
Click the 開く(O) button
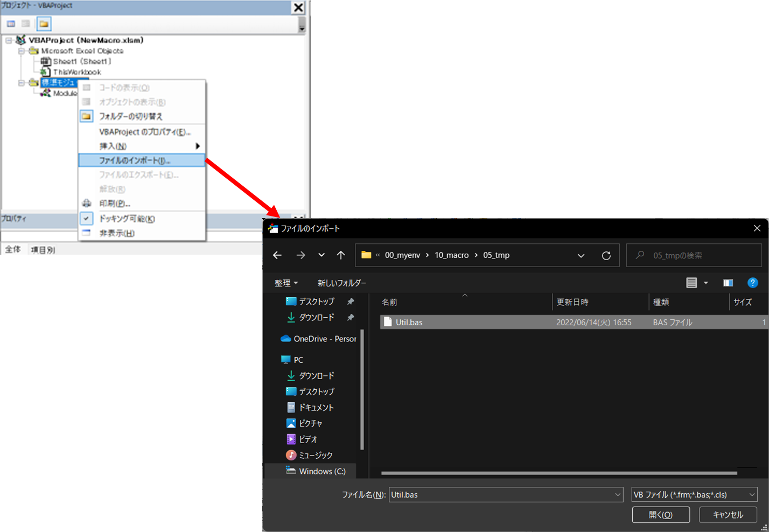click(x=661, y=515)
